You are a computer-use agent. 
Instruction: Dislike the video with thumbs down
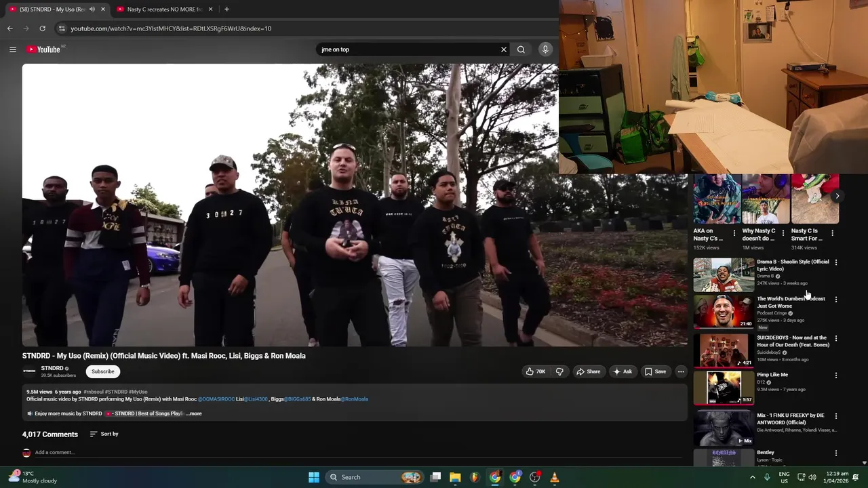point(559,371)
